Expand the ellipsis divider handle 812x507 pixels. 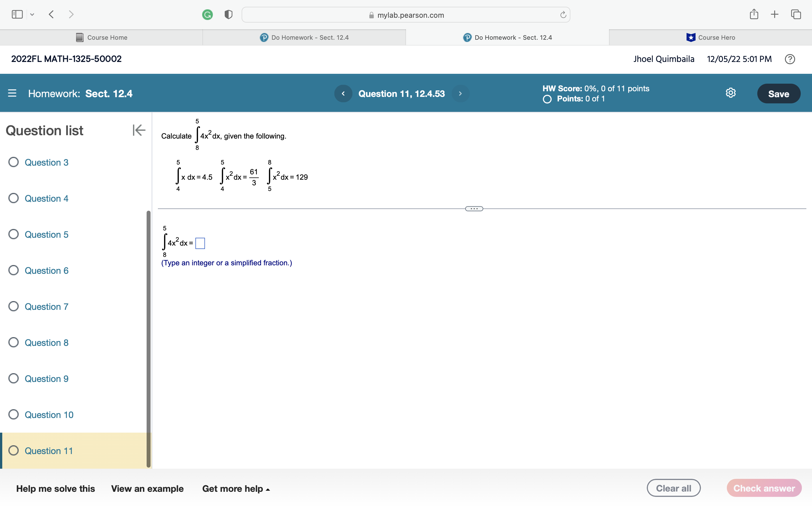pyautogui.click(x=474, y=208)
